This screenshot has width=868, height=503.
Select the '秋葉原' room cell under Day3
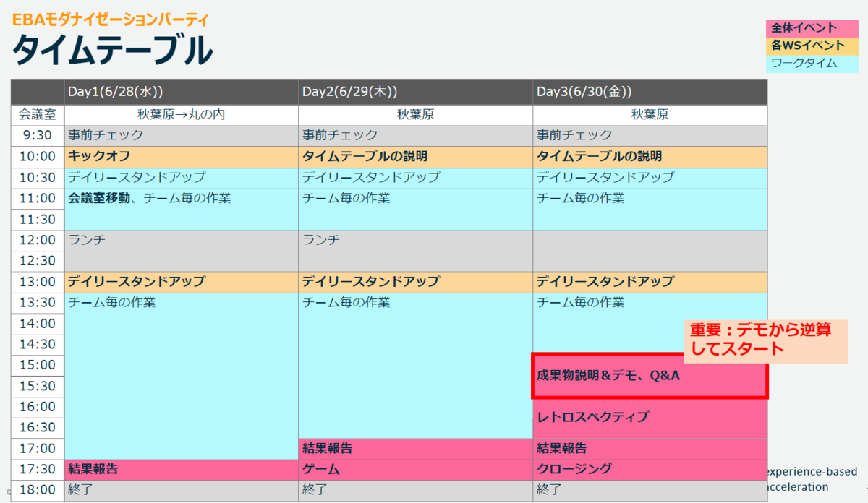[650, 115]
